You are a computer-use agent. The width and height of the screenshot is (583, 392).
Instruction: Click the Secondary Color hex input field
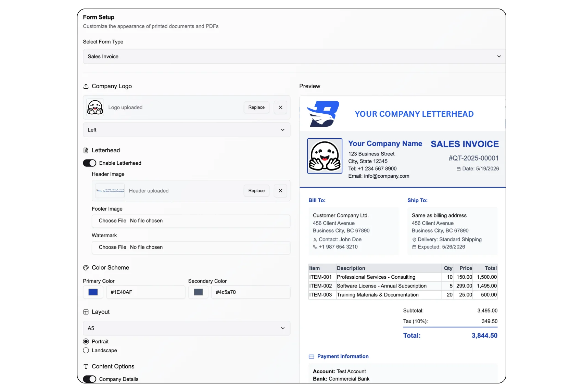point(251,292)
